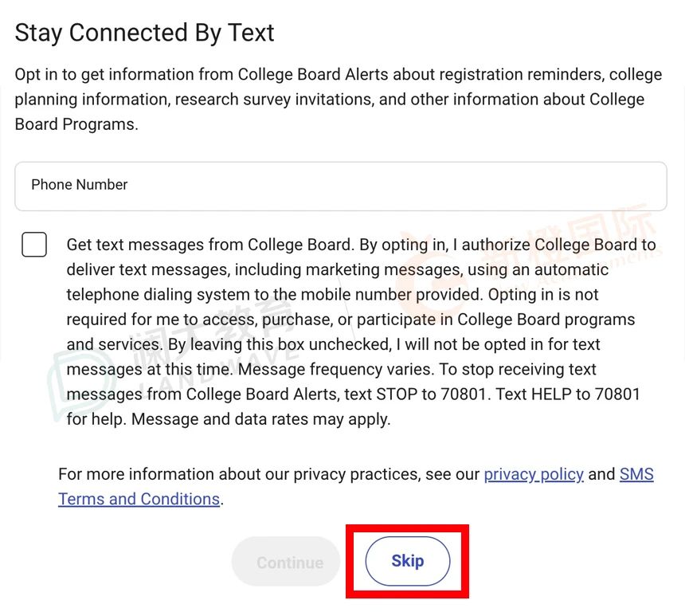Viewport: 685px width, 616px height.
Task: Click the 'Opt in to get information' paragraph
Action: pyautogui.click(x=339, y=100)
